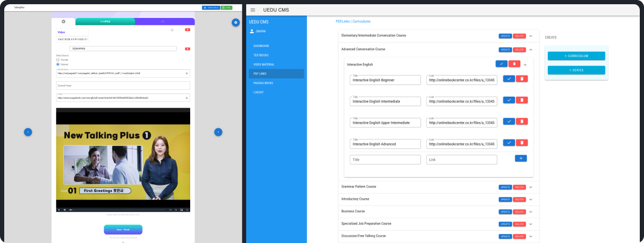The image size is (644, 243).
Task: Open the hamburger menu in UEDU CMS
Action: click(253, 10)
